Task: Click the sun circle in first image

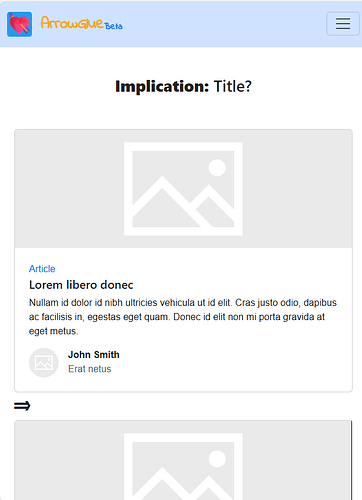Action: point(217,168)
